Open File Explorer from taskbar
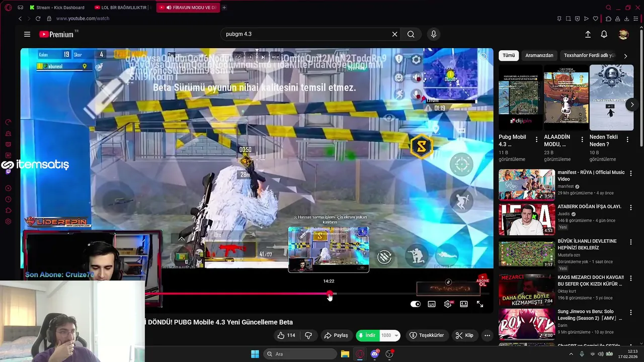 pos(345,354)
